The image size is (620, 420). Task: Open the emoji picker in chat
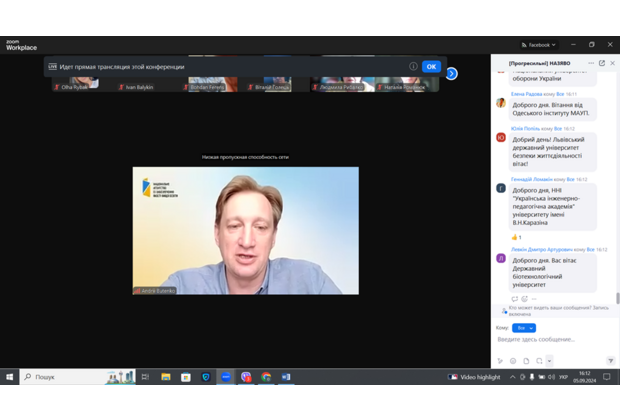coord(513,360)
